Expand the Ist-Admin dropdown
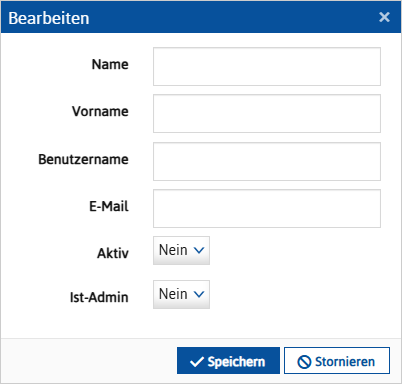The width and height of the screenshot is (402, 384). click(x=181, y=294)
